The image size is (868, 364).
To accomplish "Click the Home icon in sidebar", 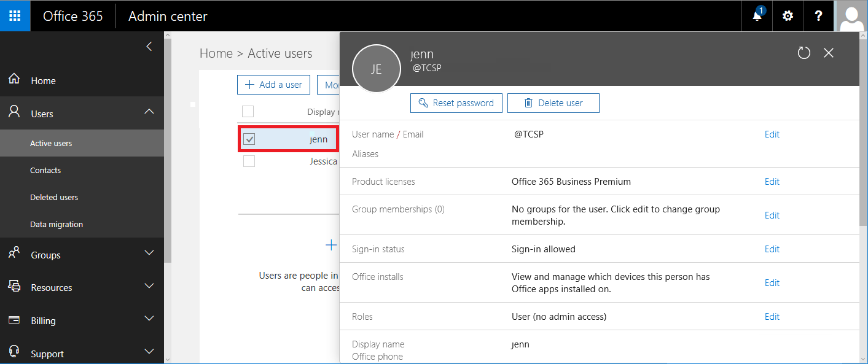I will 14,80.
